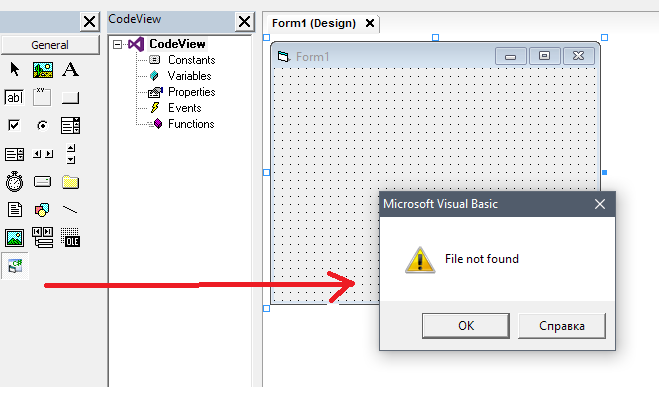The width and height of the screenshot is (659, 412).
Task: Select the Line control tool
Action: click(x=70, y=209)
